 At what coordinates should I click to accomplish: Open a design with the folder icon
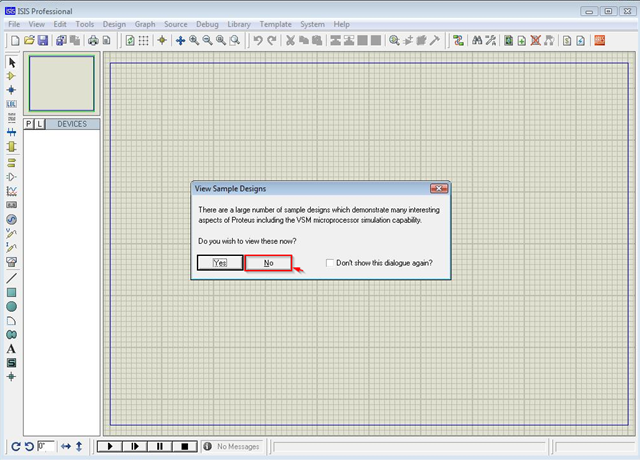[x=29, y=40]
